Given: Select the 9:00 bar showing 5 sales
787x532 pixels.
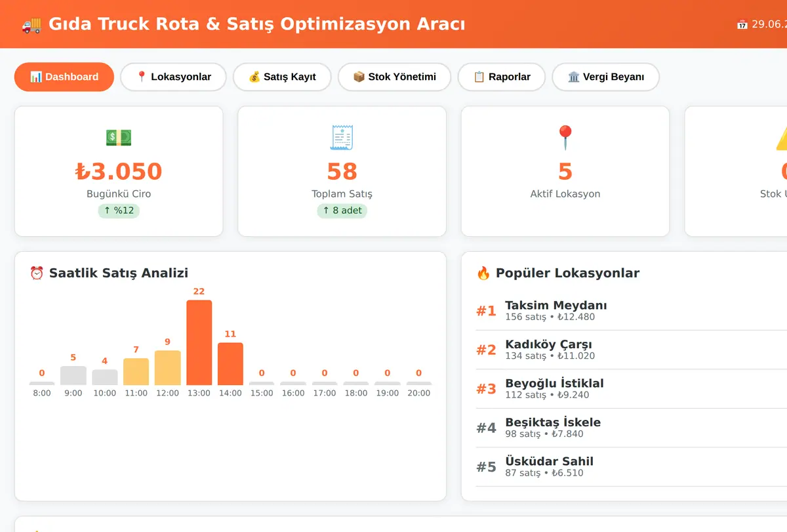Looking at the screenshot, I should (73, 375).
